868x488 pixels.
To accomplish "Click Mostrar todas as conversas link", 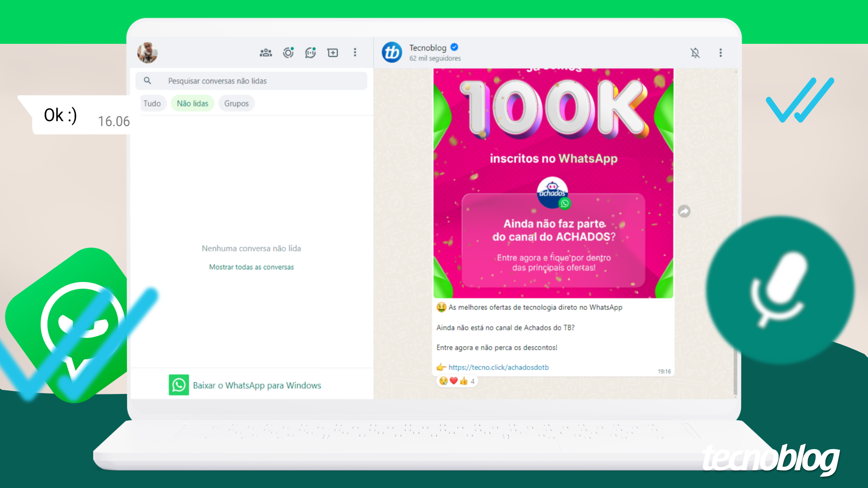I will tap(251, 267).
